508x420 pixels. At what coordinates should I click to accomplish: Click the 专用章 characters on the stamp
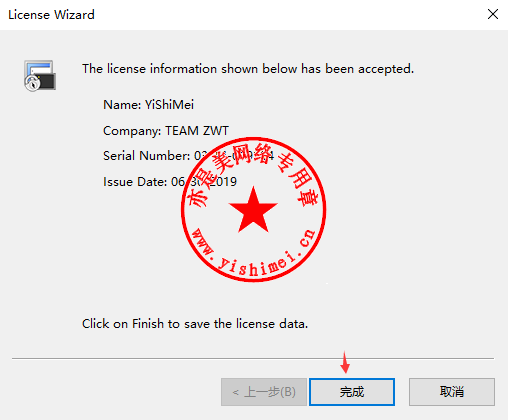point(298,180)
